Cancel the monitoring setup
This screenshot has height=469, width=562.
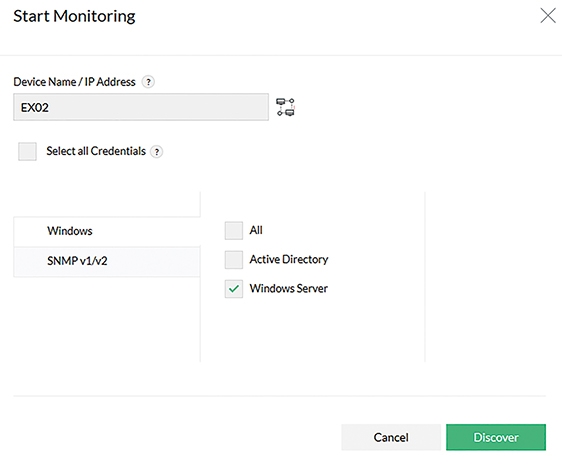click(391, 437)
